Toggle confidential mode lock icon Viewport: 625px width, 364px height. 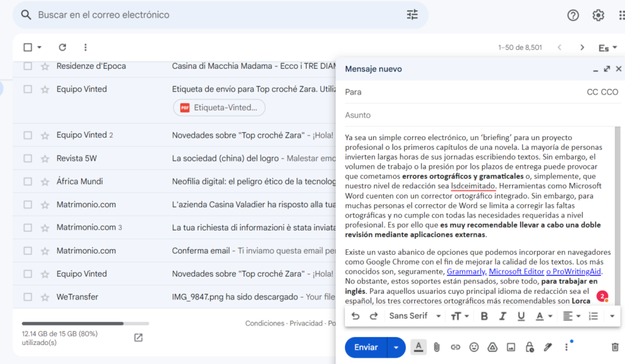pos(529,347)
